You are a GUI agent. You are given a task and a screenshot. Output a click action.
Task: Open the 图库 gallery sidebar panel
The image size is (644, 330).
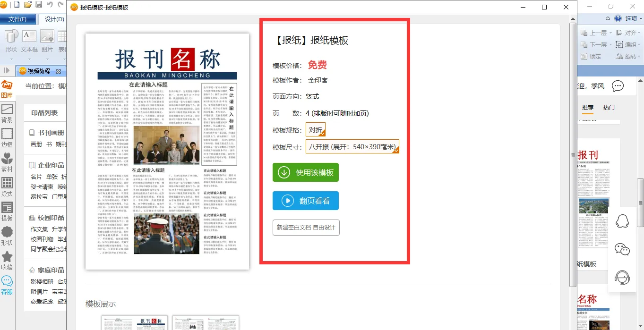7,90
